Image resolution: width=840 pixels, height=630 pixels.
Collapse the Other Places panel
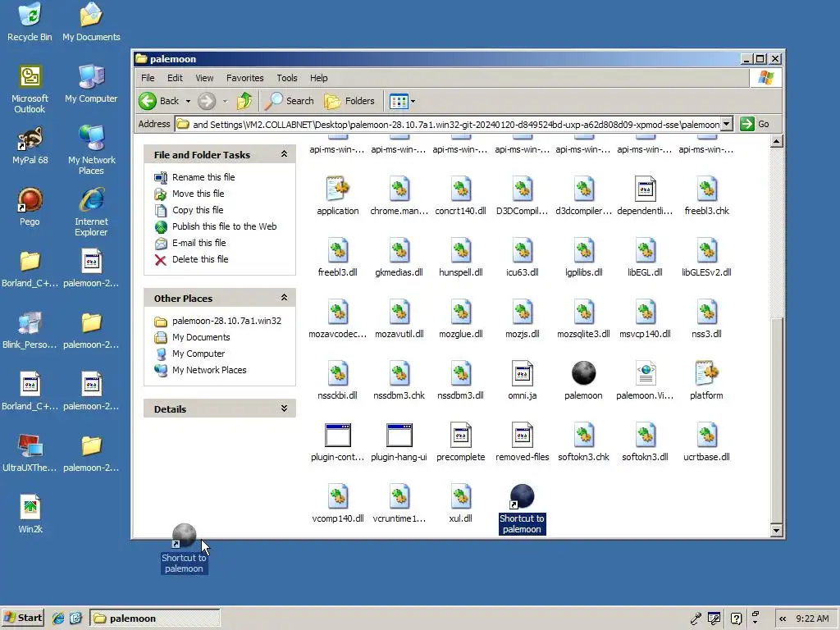(284, 298)
